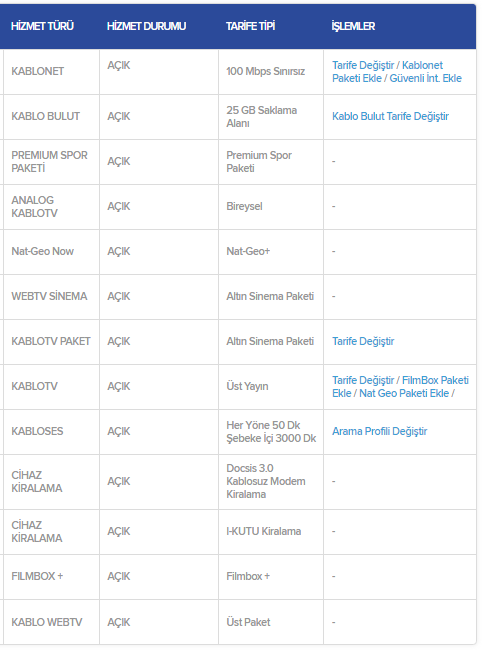Open Tarife Değiştir link in KABLONET row
This screenshot has width=486, height=652.
click(363, 65)
